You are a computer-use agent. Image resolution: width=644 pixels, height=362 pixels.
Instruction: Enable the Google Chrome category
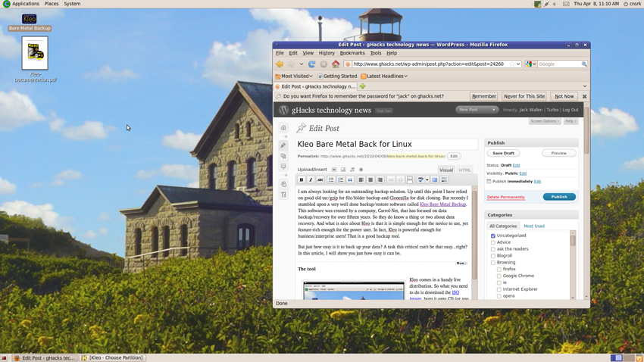coord(499,276)
